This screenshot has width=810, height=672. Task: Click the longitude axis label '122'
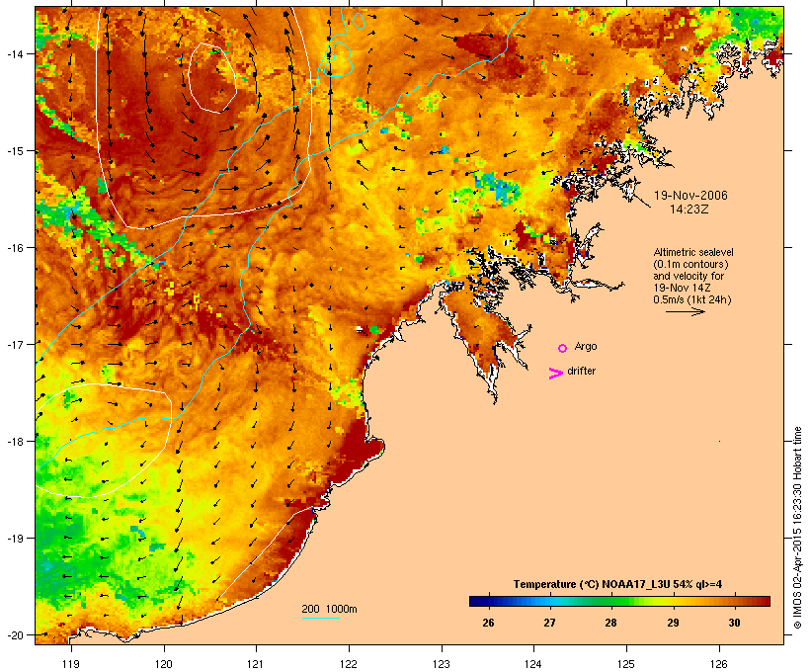click(349, 664)
